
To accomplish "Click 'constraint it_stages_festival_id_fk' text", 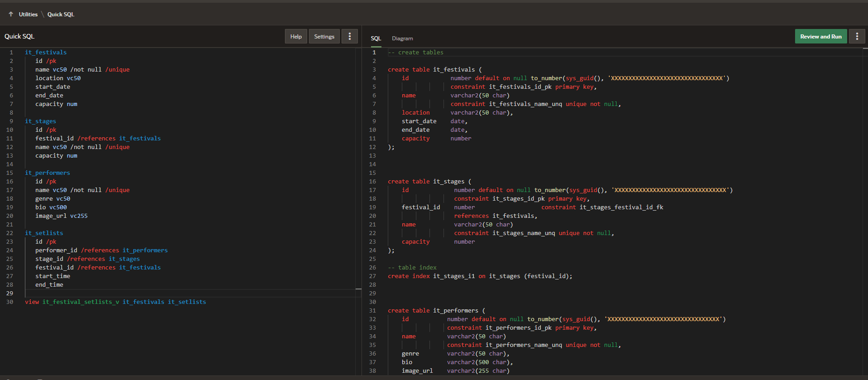I will coord(602,207).
